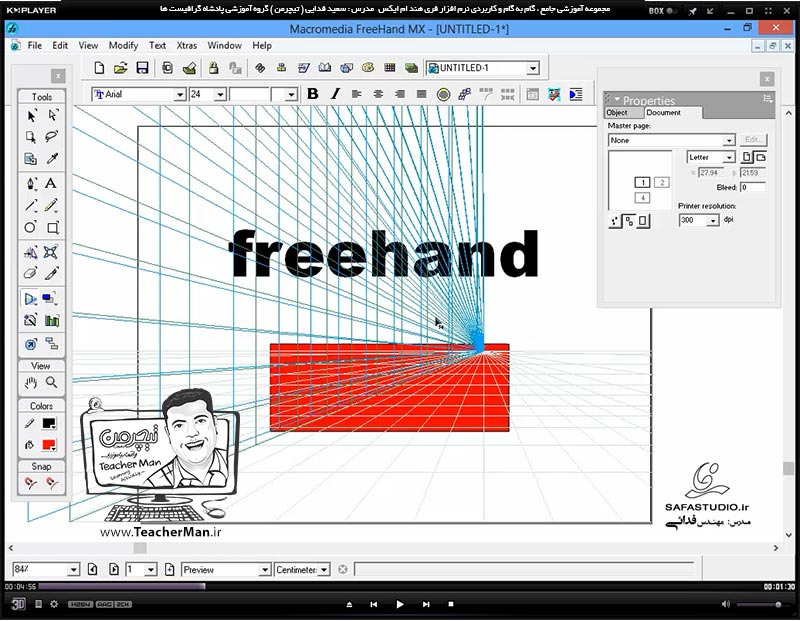Image resolution: width=800 pixels, height=621 pixels.
Task: Click the red fill color swatch
Action: tap(49, 444)
